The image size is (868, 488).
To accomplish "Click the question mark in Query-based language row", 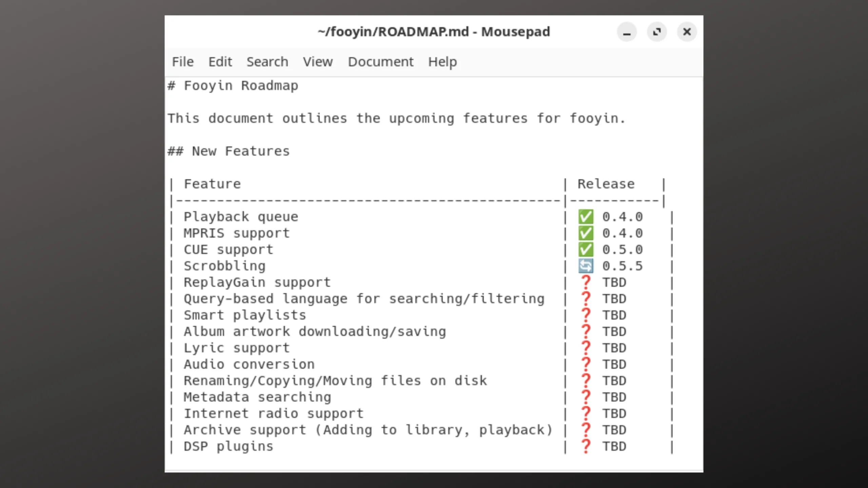I will 586,299.
